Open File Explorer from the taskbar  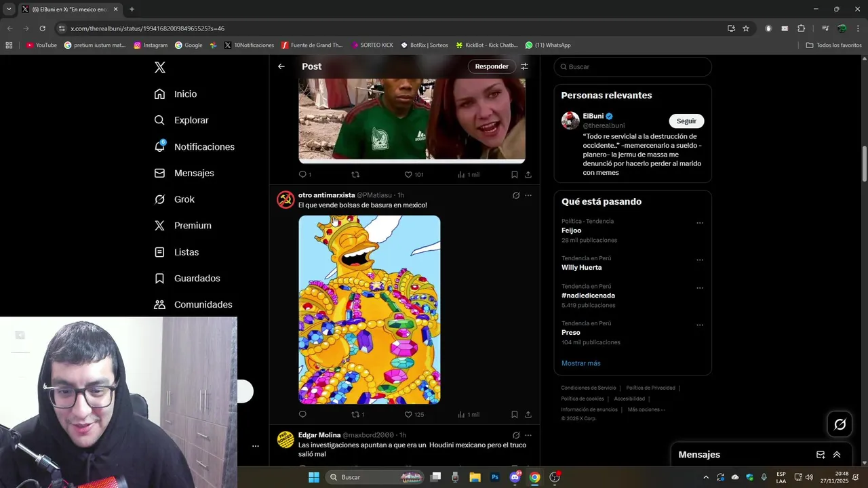(475, 477)
